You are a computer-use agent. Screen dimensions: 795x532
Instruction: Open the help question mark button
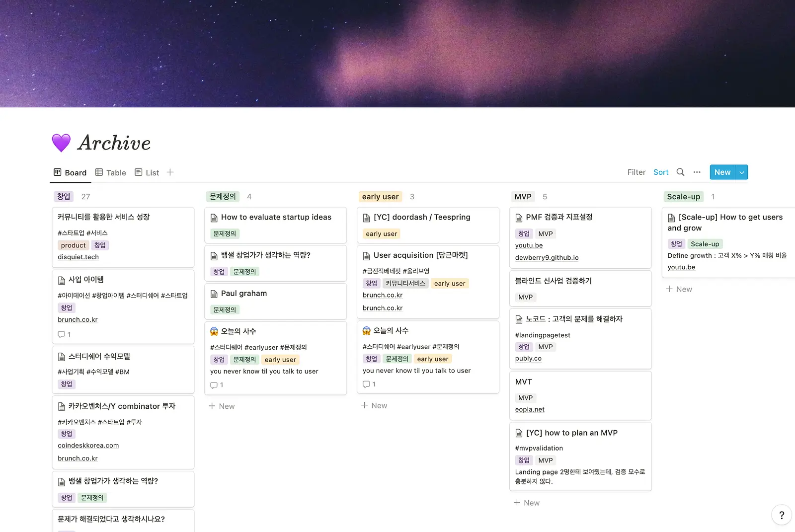click(x=782, y=515)
